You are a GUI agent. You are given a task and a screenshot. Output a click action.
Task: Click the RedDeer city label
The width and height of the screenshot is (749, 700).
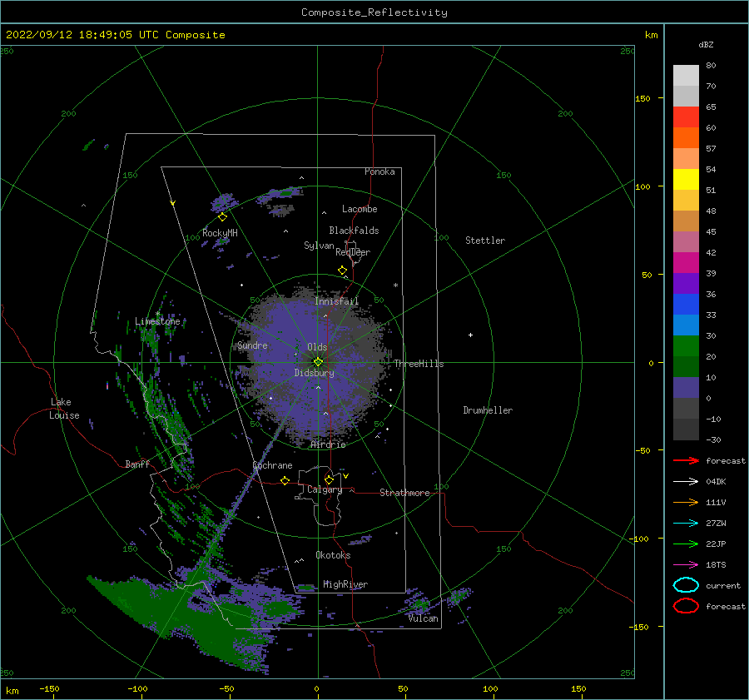coord(353,252)
